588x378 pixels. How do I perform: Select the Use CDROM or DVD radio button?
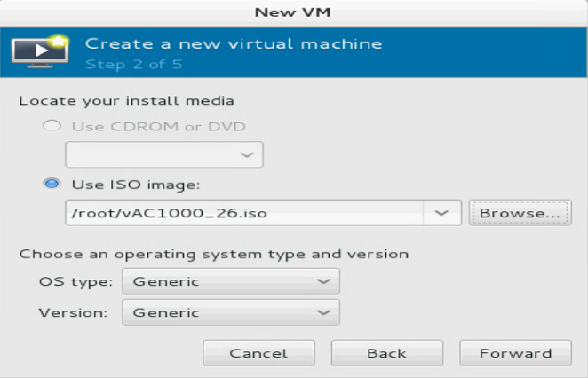point(52,126)
